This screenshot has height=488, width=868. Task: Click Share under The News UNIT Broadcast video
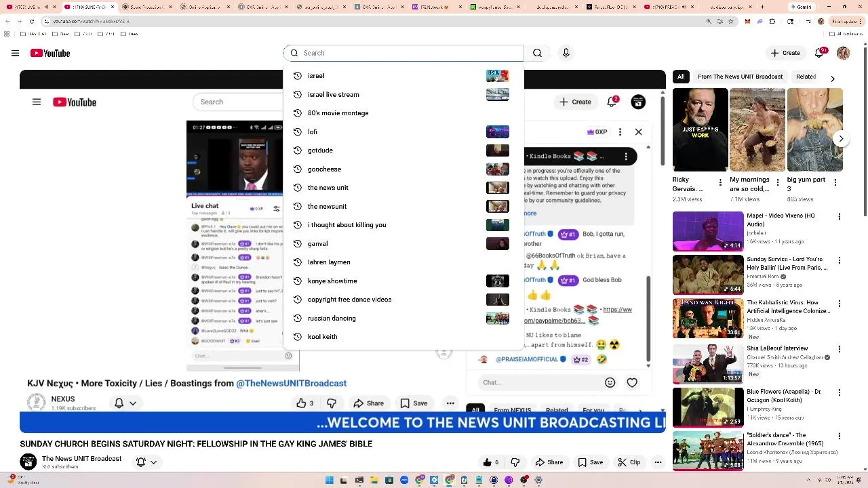(549, 462)
